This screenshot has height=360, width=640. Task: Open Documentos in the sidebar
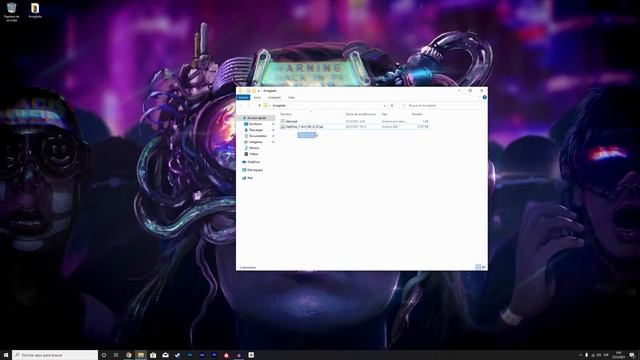pyautogui.click(x=258, y=136)
